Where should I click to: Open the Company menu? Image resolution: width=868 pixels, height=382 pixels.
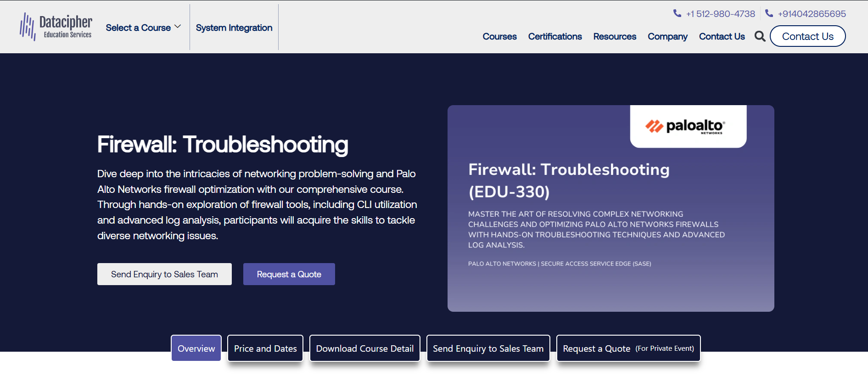(667, 36)
